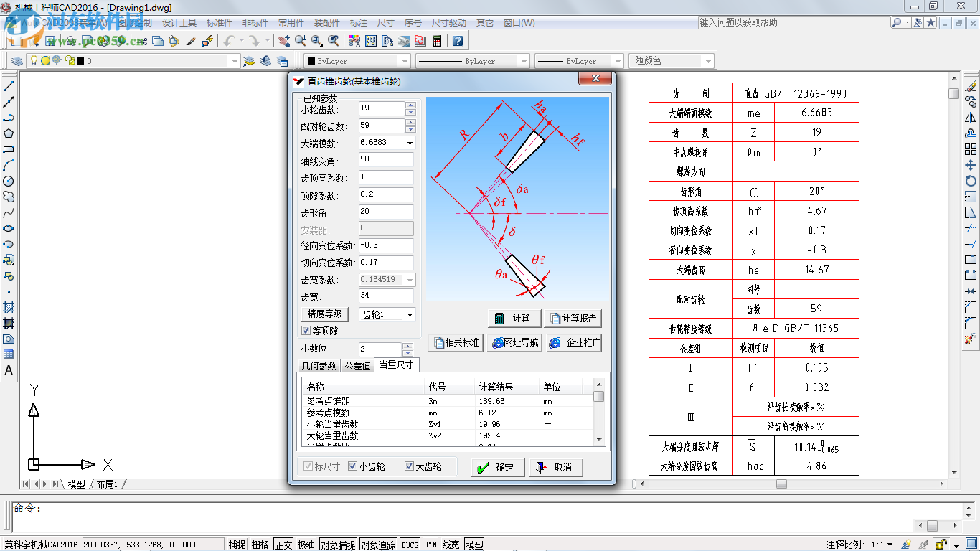Select the Polygon draw tool

pyautogui.click(x=9, y=133)
